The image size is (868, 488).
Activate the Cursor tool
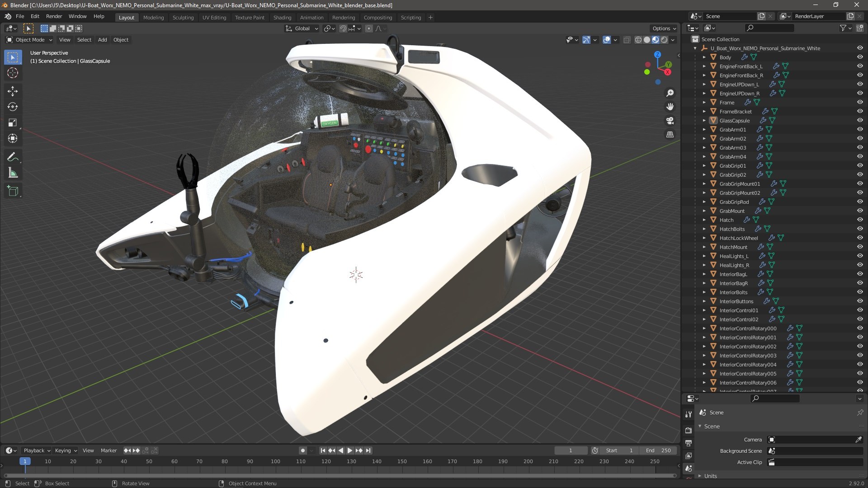13,73
